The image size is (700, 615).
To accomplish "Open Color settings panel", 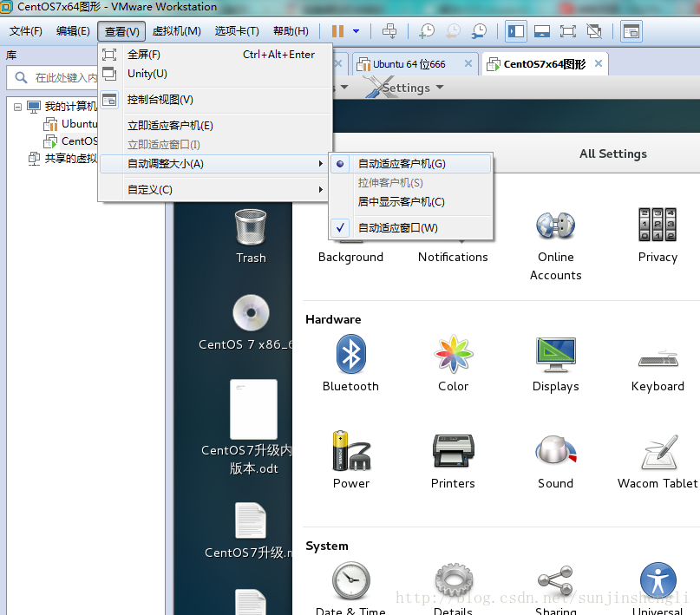I will tap(453, 363).
